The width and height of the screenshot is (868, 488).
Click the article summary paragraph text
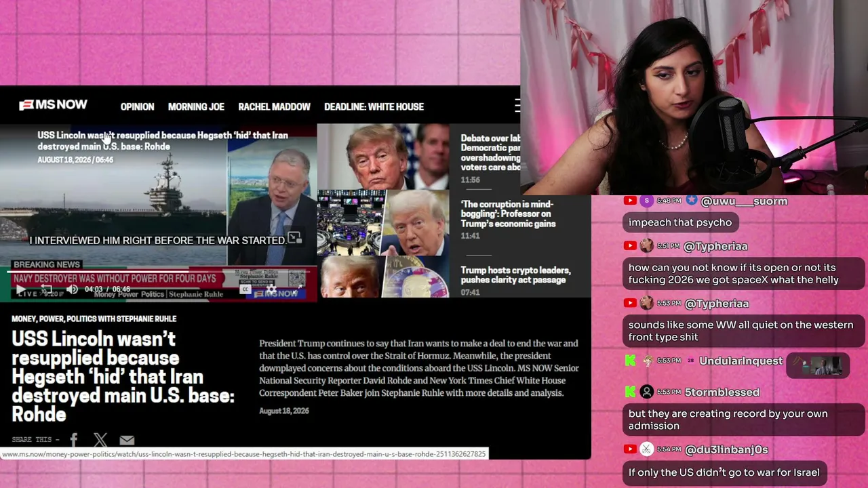click(x=419, y=368)
